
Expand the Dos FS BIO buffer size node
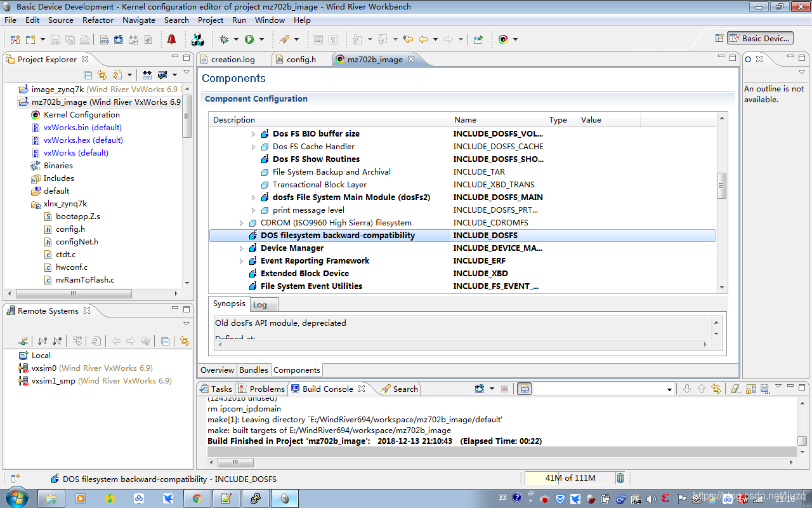254,134
